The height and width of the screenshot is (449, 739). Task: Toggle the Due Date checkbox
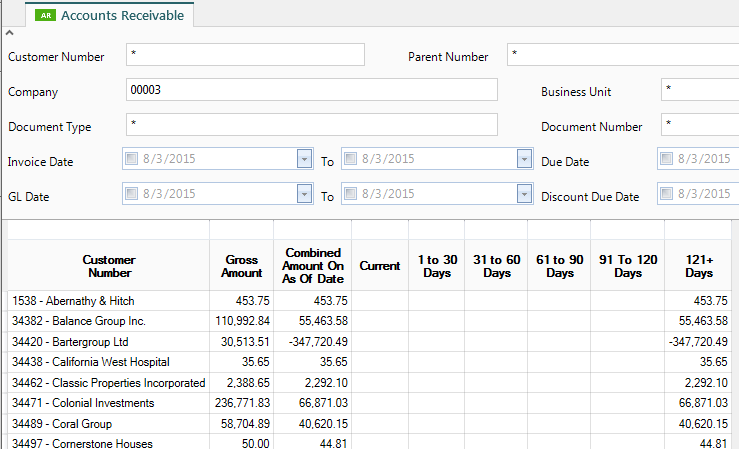pyautogui.click(x=667, y=159)
